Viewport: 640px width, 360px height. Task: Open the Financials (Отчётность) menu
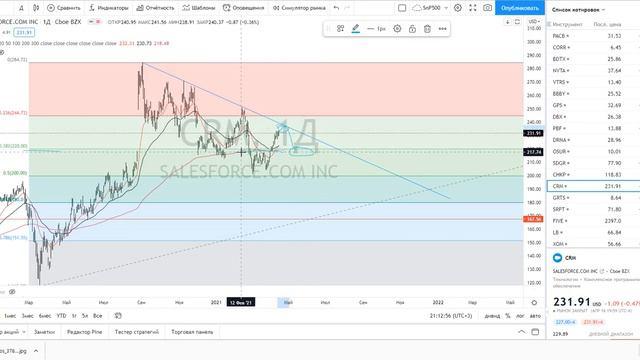[x=155, y=8]
